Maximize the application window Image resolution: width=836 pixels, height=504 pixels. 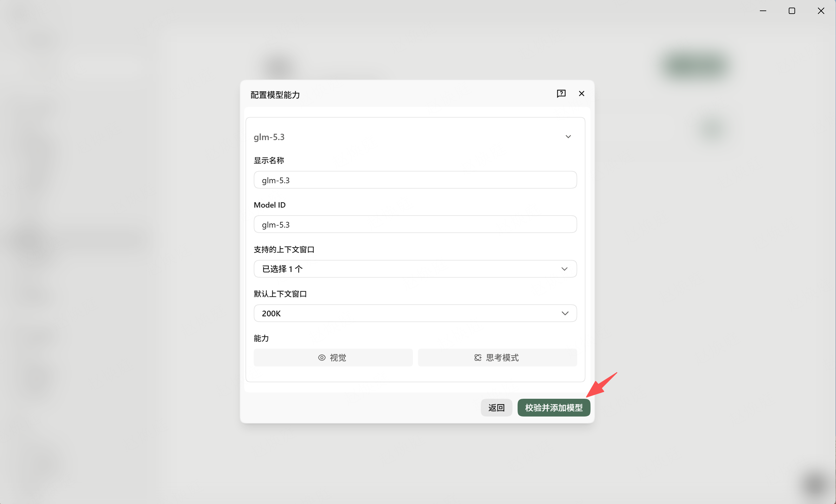tap(792, 11)
